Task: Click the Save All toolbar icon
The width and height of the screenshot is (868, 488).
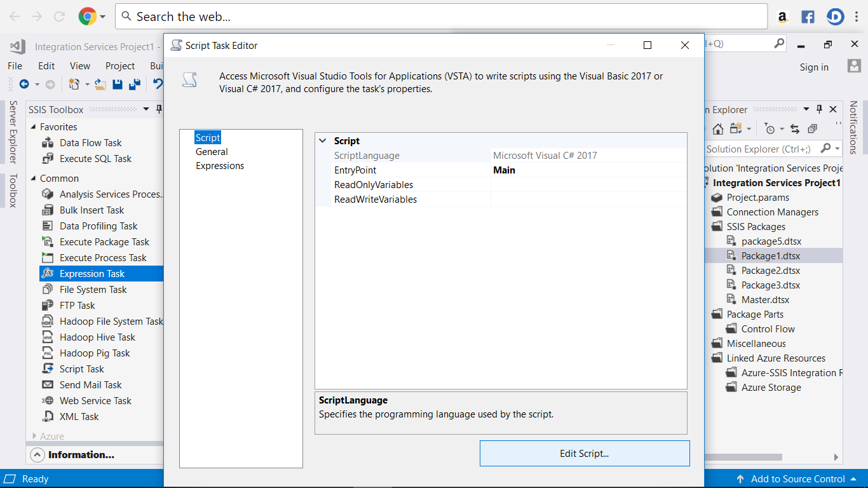Action: (x=135, y=83)
